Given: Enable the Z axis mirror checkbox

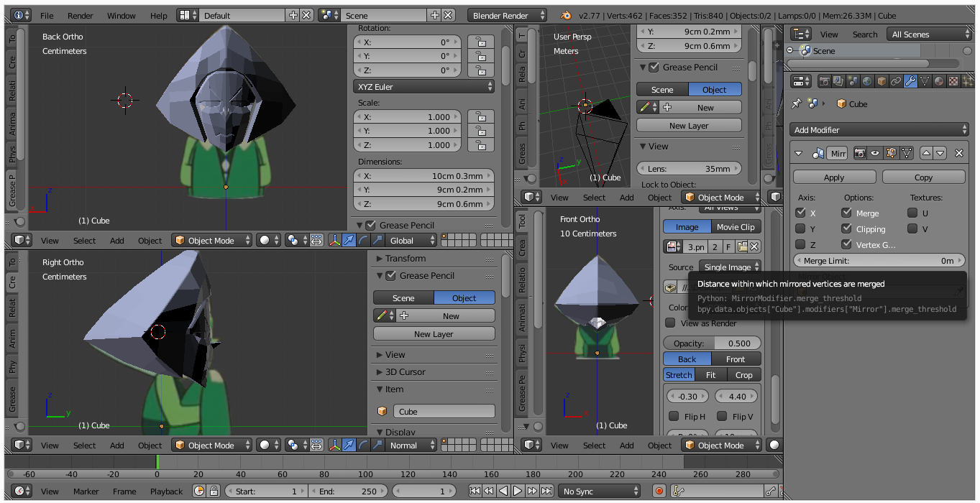Looking at the screenshot, I should [x=801, y=244].
